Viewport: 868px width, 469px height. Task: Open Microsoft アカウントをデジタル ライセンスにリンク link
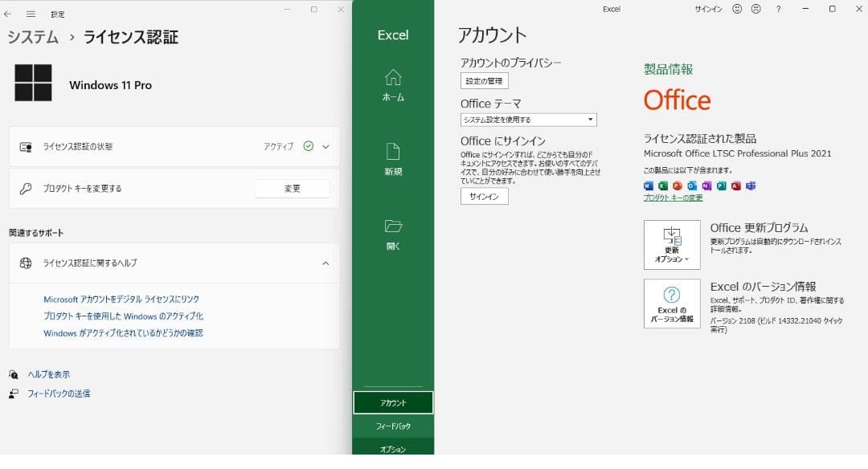coord(121,300)
